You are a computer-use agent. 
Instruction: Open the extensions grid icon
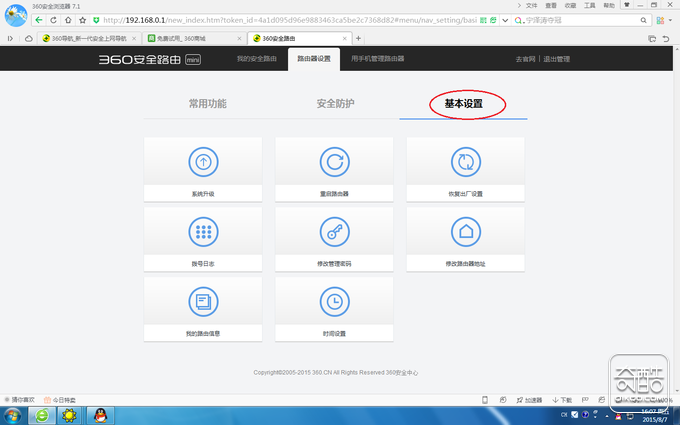pyautogui.click(x=660, y=20)
